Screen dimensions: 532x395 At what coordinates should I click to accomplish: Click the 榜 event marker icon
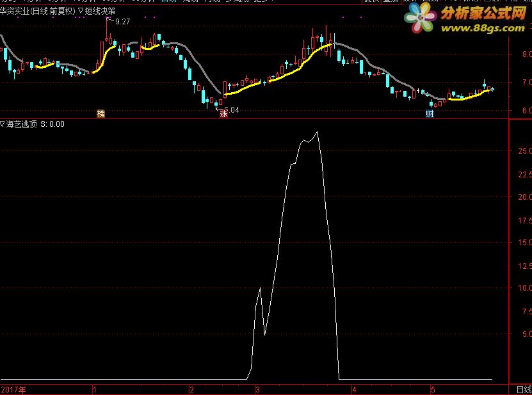coord(101,114)
